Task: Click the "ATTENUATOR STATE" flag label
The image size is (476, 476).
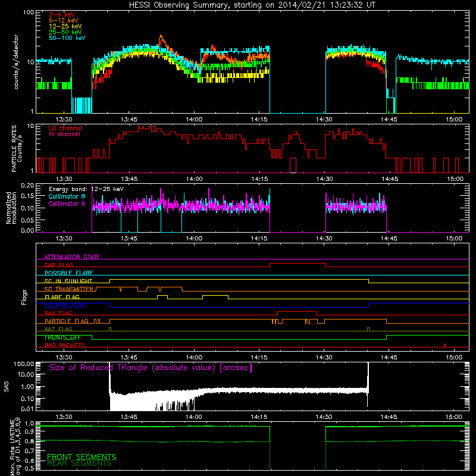Action: click(x=72, y=257)
